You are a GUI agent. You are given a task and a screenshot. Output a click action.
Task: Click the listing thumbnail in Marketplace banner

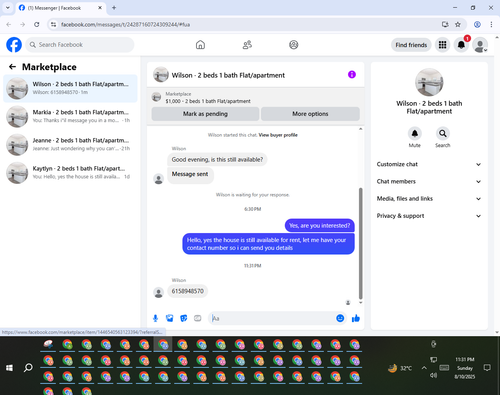click(156, 97)
